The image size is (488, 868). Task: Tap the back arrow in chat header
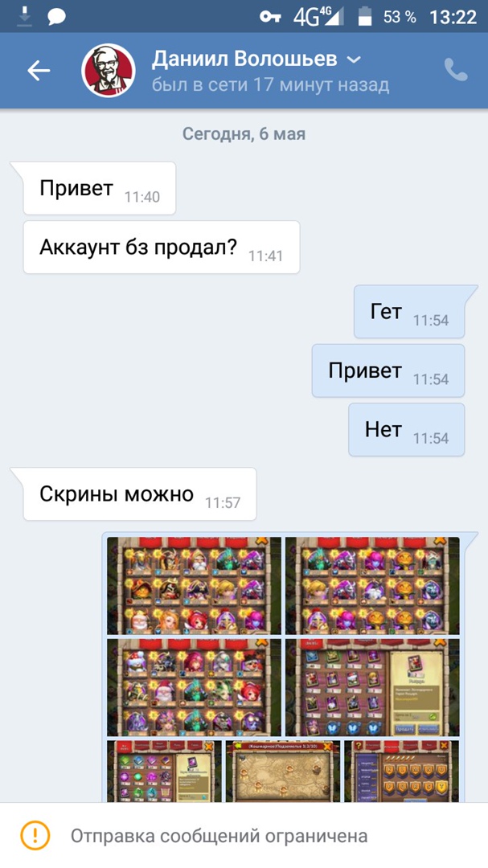[x=39, y=70]
